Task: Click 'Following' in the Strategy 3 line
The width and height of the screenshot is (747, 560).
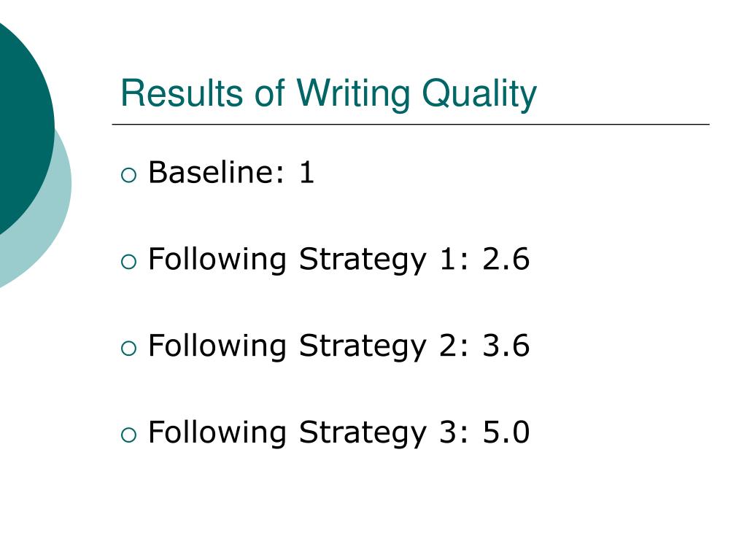Action: [217, 433]
